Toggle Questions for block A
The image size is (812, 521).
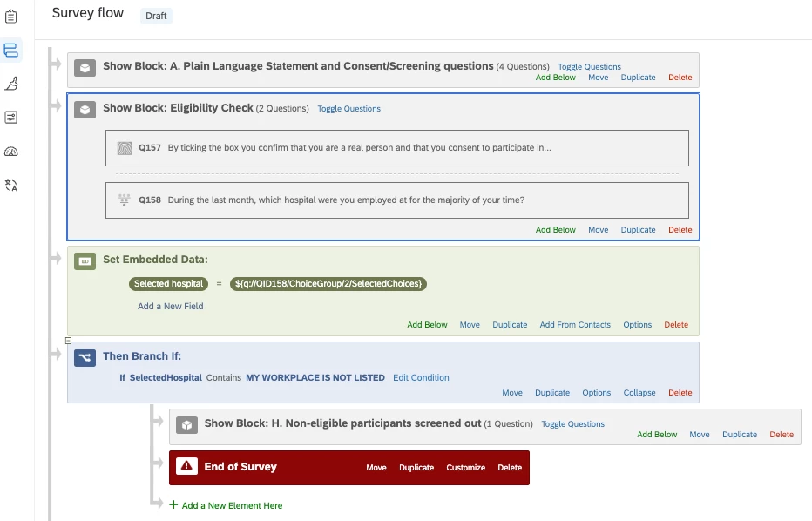(x=589, y=67)
